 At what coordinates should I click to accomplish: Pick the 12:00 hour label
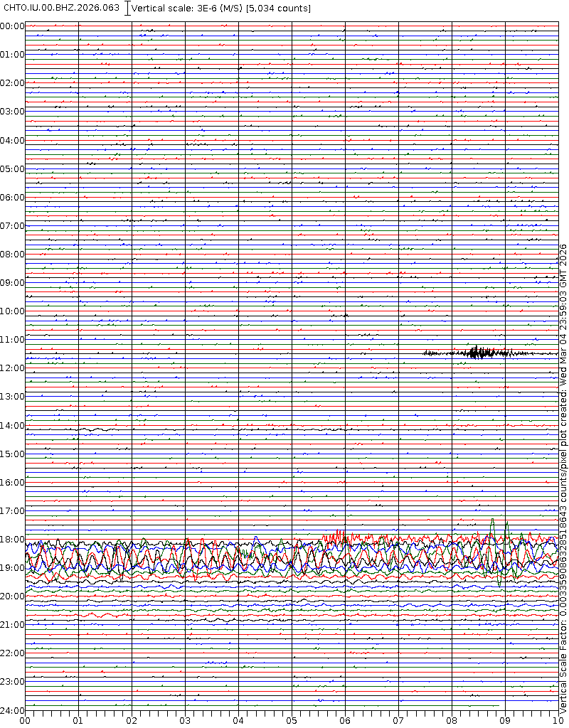pos(12,368)
